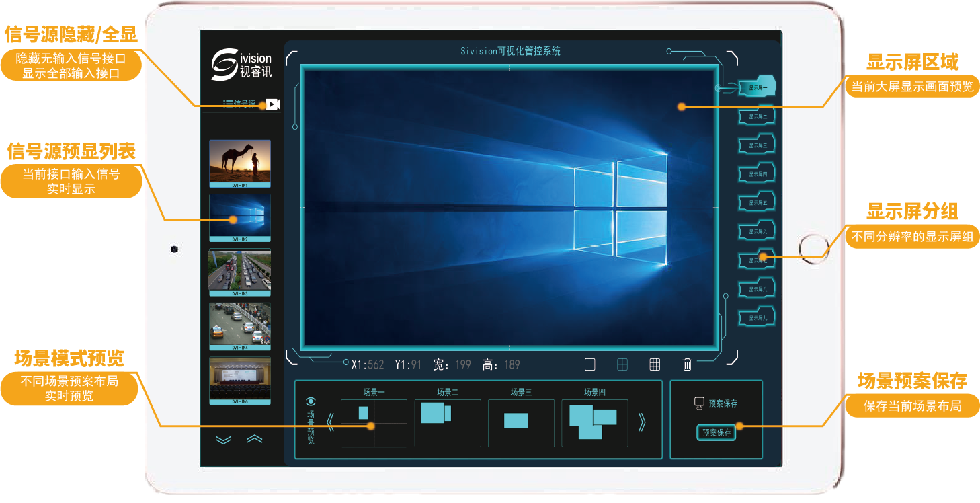
Task: Show next scenes with right double chevron
Action: (x=642, y=422)
